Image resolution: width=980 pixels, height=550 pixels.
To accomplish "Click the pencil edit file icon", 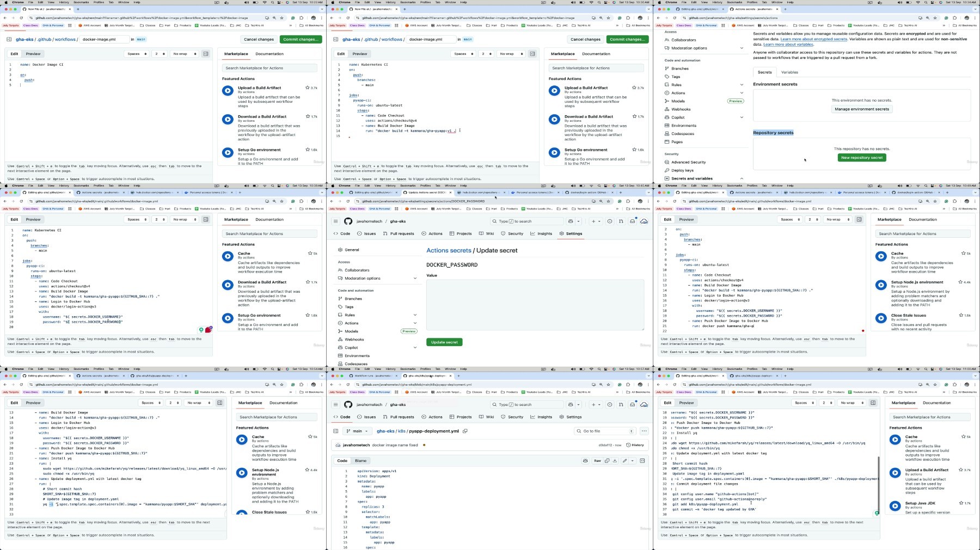I will click(625, 461).
